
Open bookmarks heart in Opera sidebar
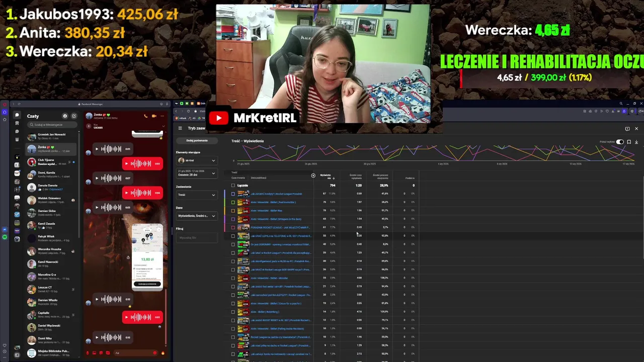click(x=5, y=345)
